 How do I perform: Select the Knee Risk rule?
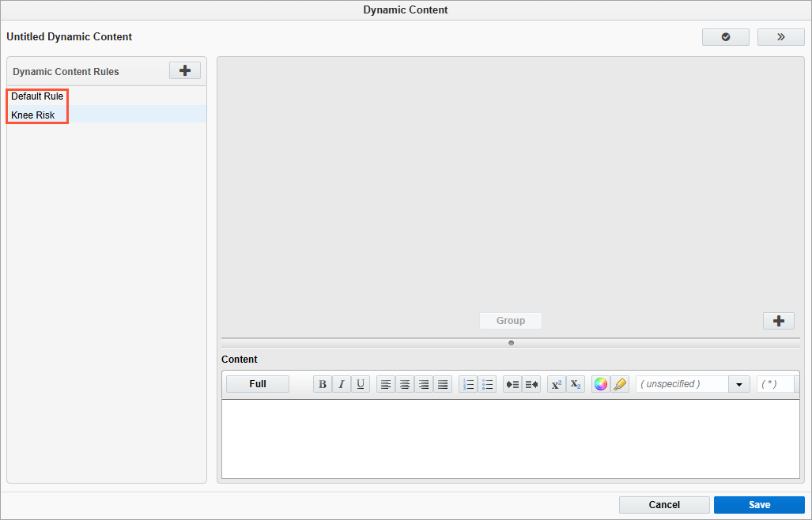33,115
